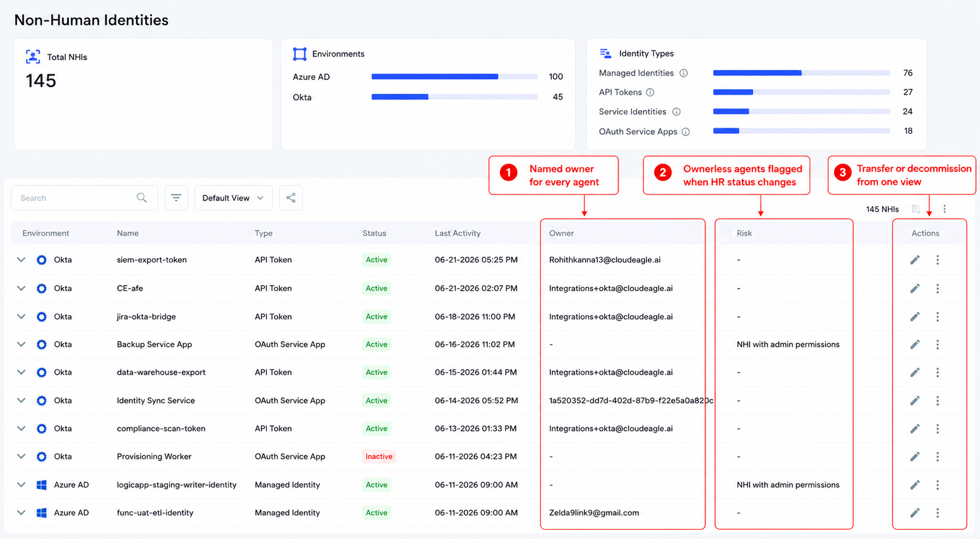Click the search magnifier icon
This screenshot has width=980, height=539.
pos(142,198)
